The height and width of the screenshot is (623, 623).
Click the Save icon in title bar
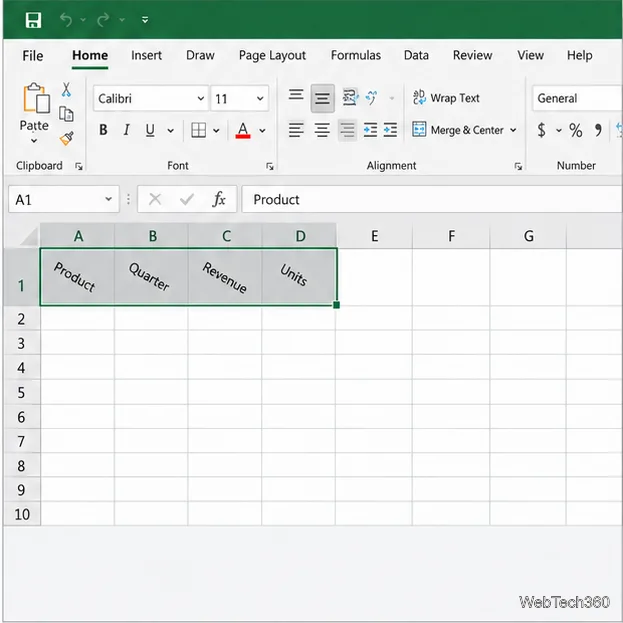(33, 20)
